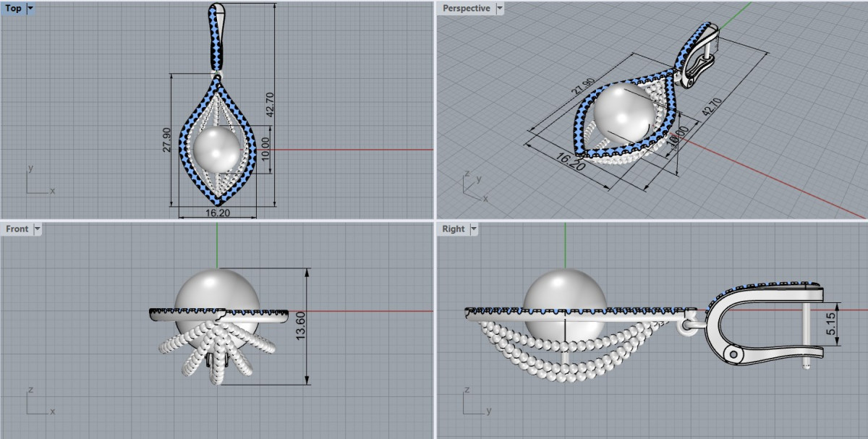Select the pearl in the Top viewport
Screen dimensions: 868x439
[217, 150]
